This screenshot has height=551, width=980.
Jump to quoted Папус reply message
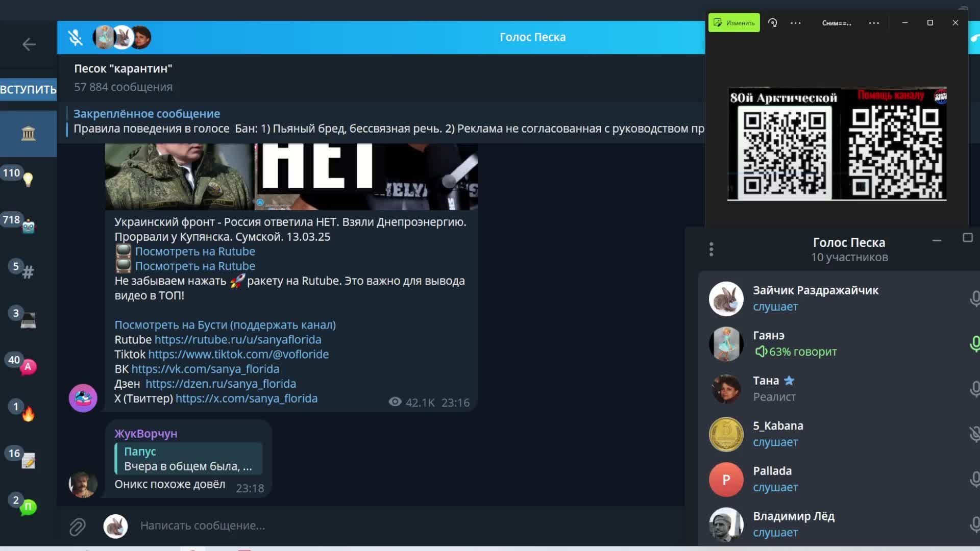(x=188, y=459)
